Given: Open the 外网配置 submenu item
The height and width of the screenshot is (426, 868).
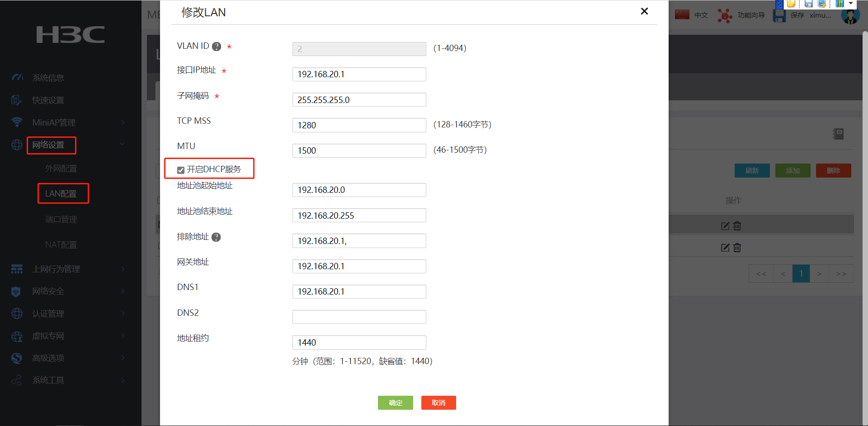Looking at the screenshot, I should coord(61,169).
